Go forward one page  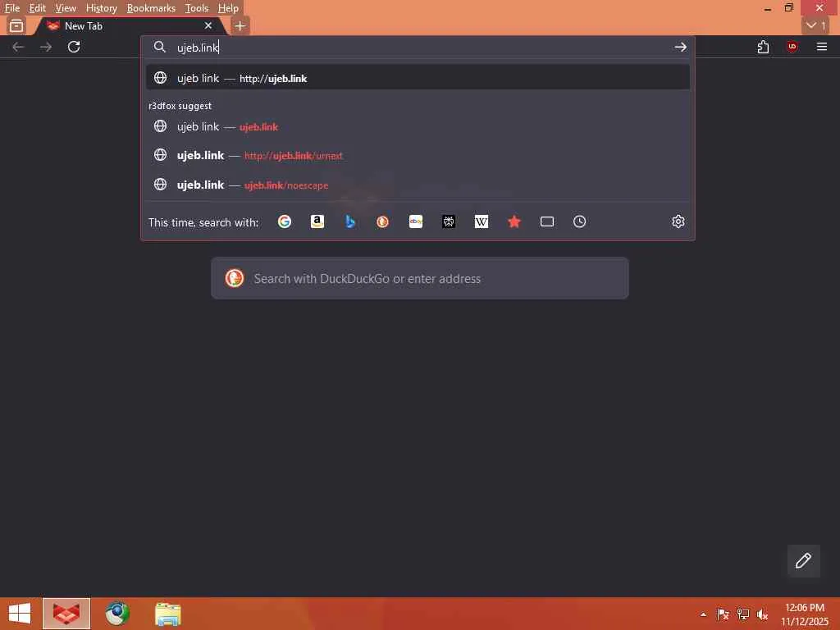point(46,47)
